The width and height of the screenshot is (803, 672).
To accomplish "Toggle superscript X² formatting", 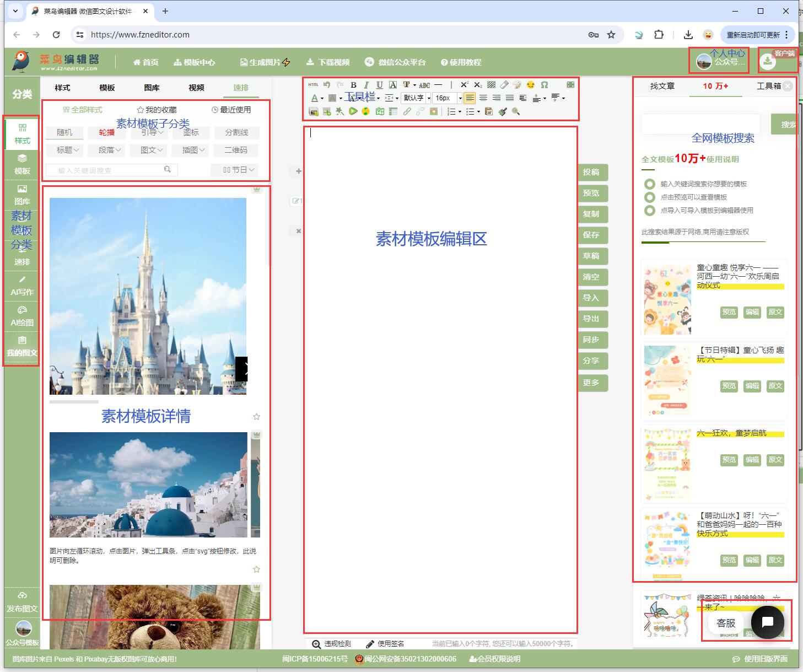I will (x=464, y=85).
